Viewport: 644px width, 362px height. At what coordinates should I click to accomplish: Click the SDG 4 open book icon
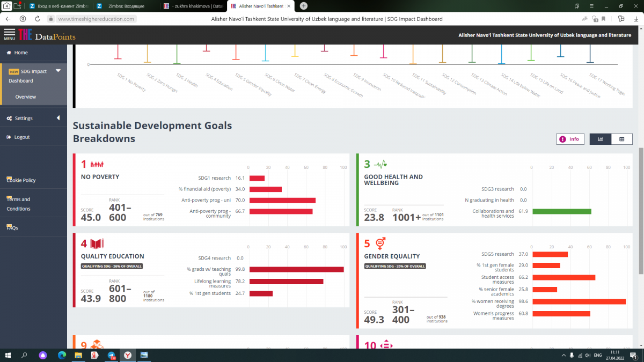coord(97,243)
